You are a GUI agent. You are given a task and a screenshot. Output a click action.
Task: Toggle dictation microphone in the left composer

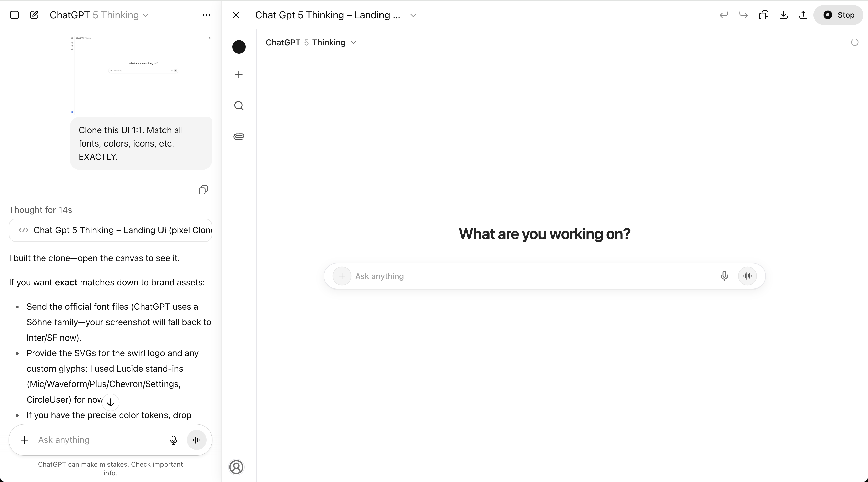coord(173,440)
